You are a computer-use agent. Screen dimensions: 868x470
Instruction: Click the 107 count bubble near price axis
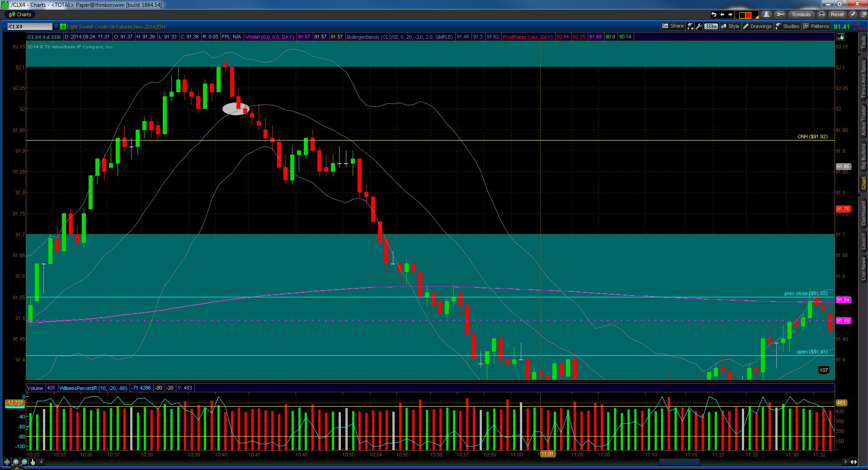(x=824, y=370)
